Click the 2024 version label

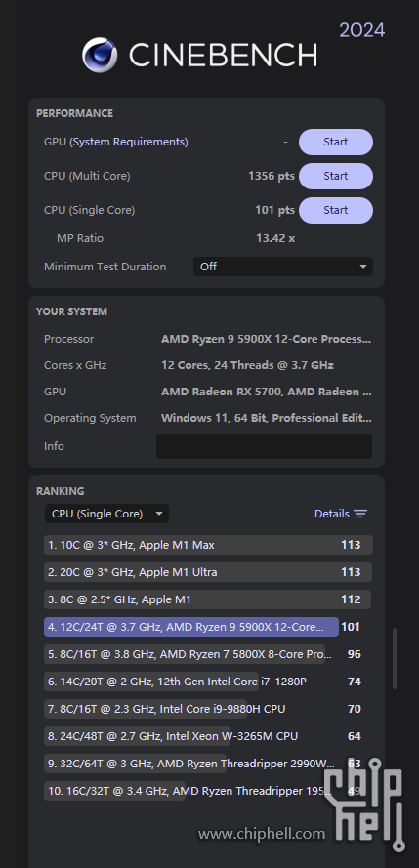tap(362, 30)
